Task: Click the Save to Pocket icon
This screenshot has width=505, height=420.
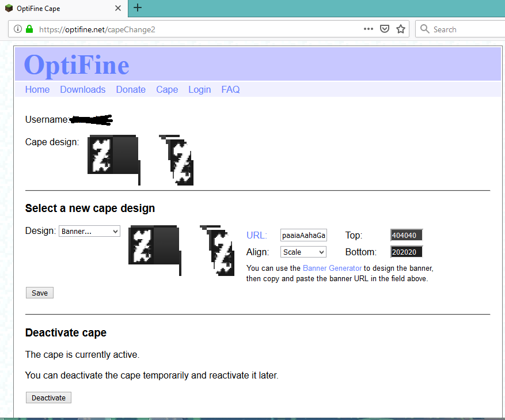Action: pos(385,29)
